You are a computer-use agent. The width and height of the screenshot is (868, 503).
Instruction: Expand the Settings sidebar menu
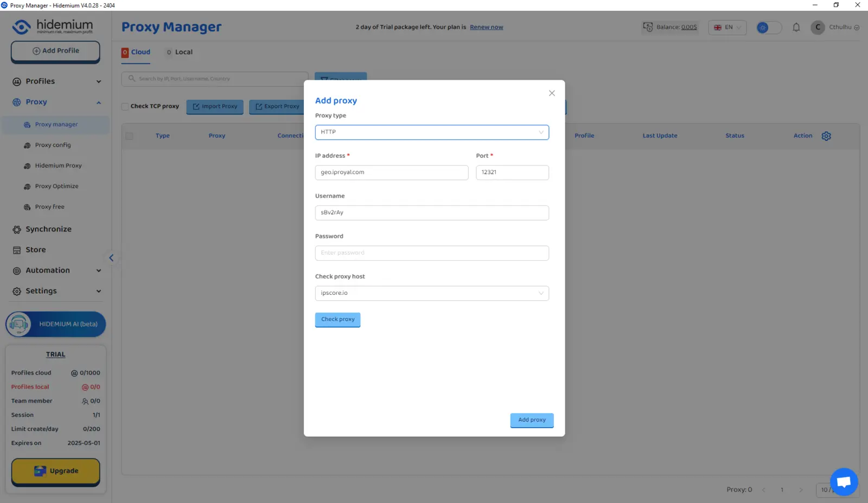pos(57,291)
